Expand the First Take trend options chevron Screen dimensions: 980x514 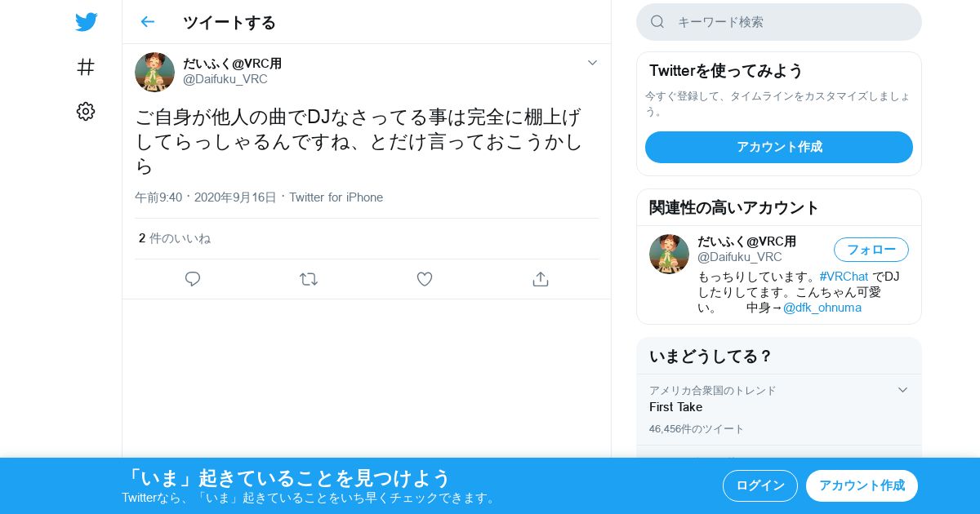(x=902, y=390)
